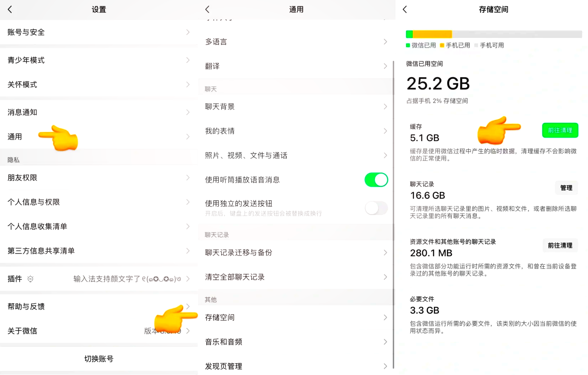
Task: Click the 280.1 MB resource files value
Action: point(431,253)
